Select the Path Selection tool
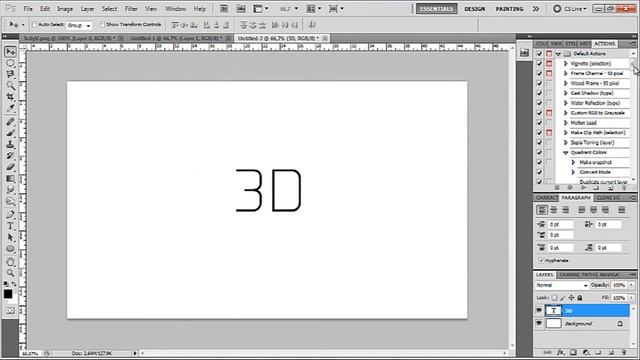Screen dimensions: 640x360 pyautogui.click(x=10, y=237)
